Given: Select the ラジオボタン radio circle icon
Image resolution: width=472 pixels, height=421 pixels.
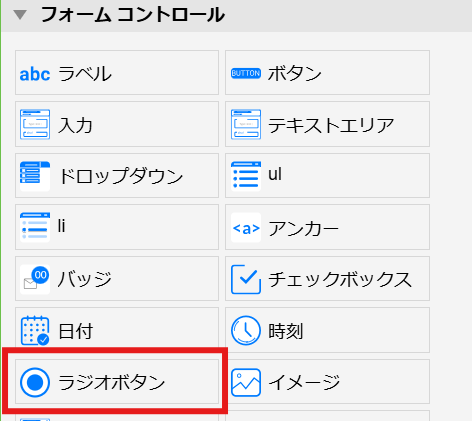Looking at the screenshot, I should [35, 382].
